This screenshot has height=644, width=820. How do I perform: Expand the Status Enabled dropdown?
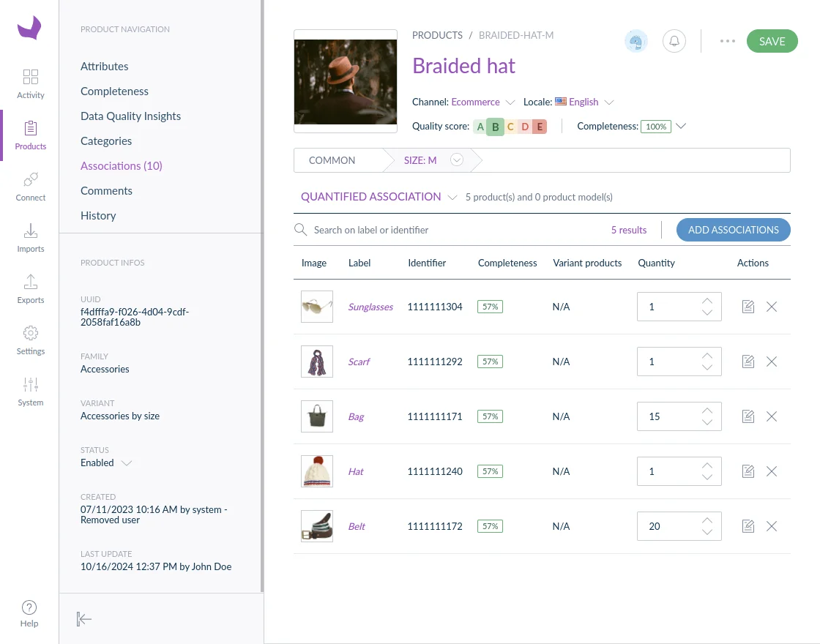126,463
